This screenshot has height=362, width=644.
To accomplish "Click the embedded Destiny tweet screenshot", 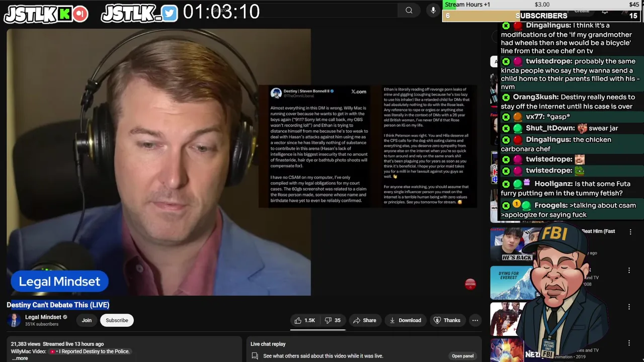I will pyautogui.click(x=368, y=146).
